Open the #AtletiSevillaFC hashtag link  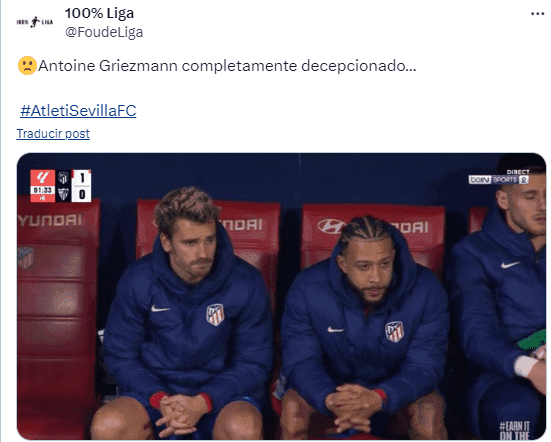click(78, 111)
